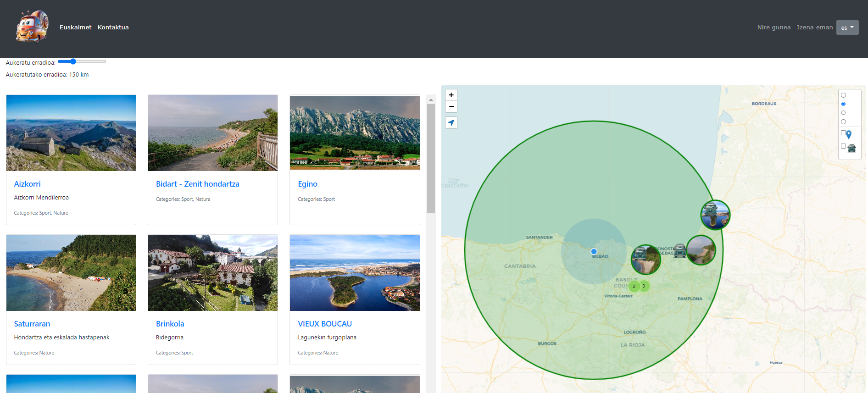Click the Brinkola village card photo
868x393 pixels.
click(x=213, y=273)
